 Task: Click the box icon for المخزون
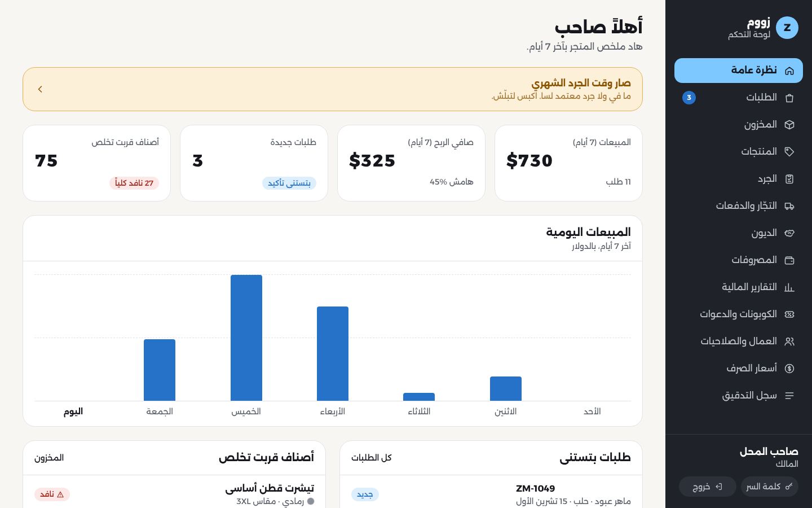789,125
